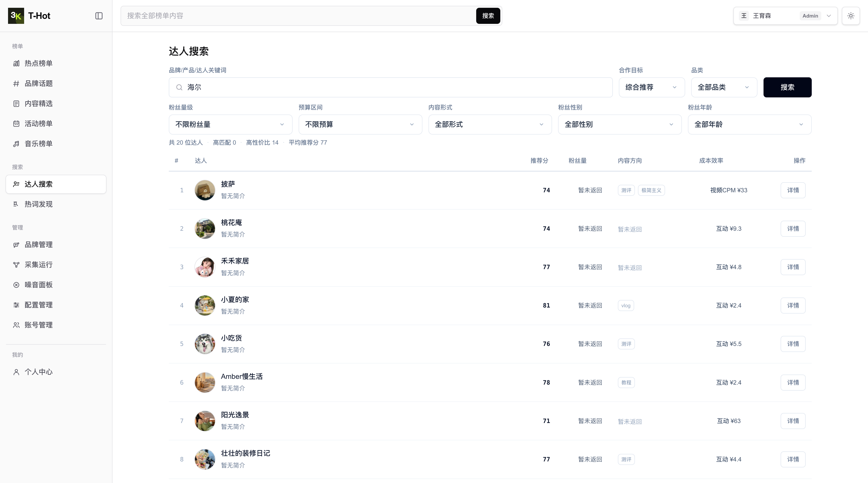Click the 极简主义 tag on 披萨 row
Screen dimensions: 868x483
(x=651, y=190)
